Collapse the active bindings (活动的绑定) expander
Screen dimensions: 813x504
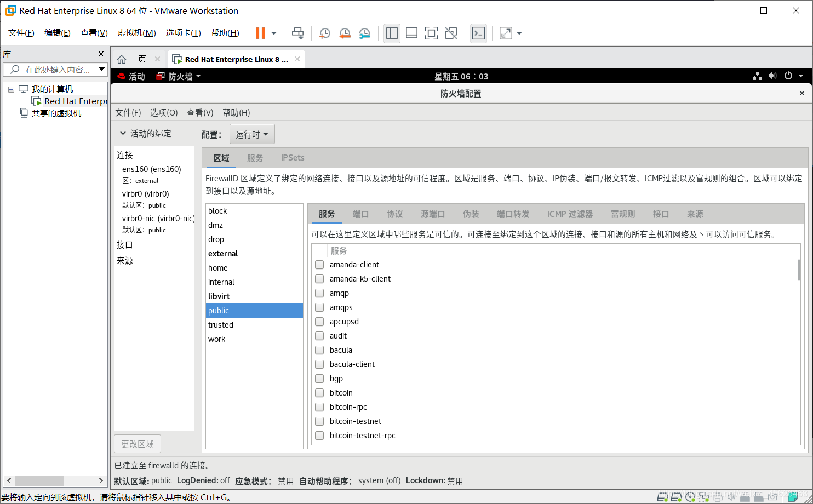click(146, 134)
